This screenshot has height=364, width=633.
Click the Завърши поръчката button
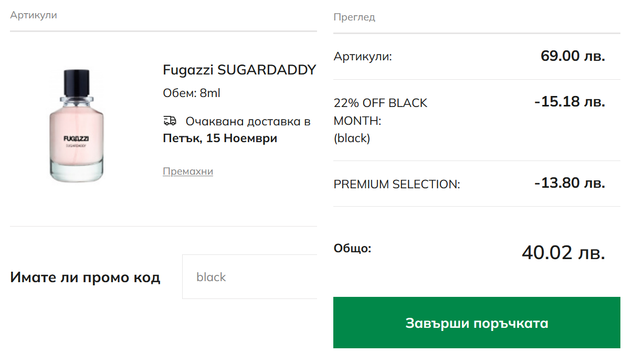click(x=477, y=323)
